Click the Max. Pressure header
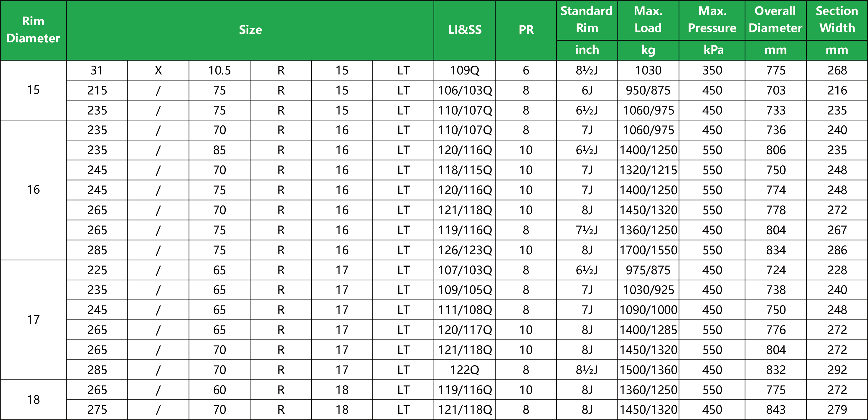868x420 pixels. click(x=712, y=20)
